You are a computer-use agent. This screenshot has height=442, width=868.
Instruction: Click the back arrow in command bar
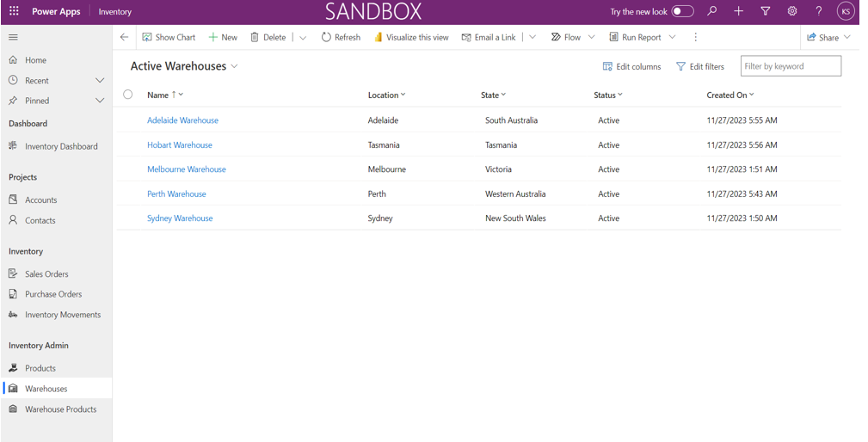click(x=125, y=37)
